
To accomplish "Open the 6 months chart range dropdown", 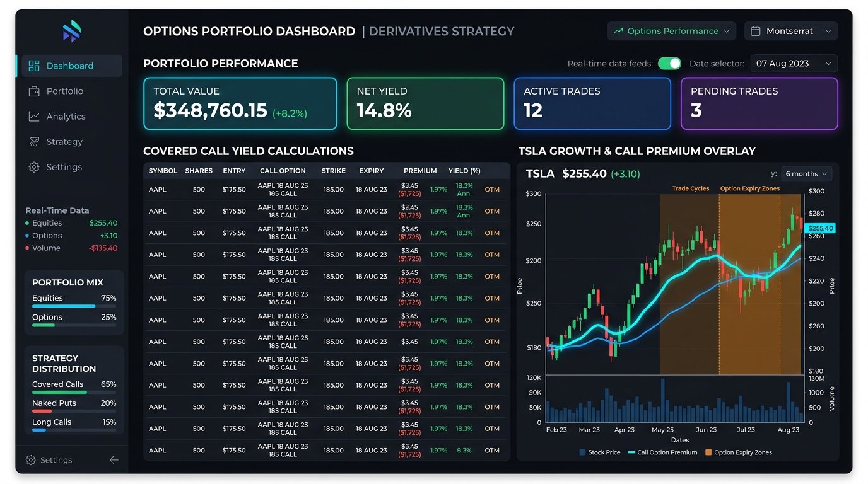I will coord(806,174).
